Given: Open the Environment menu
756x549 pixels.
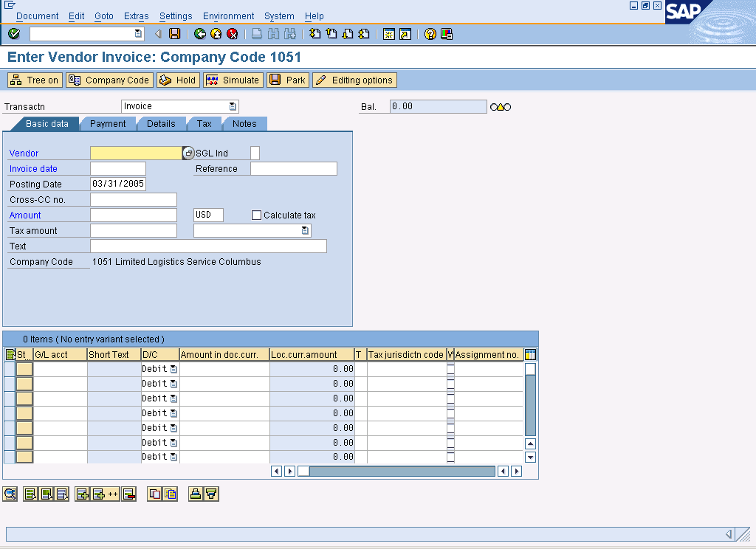Looking at the screenshot, I should click(x=229, y=16).
